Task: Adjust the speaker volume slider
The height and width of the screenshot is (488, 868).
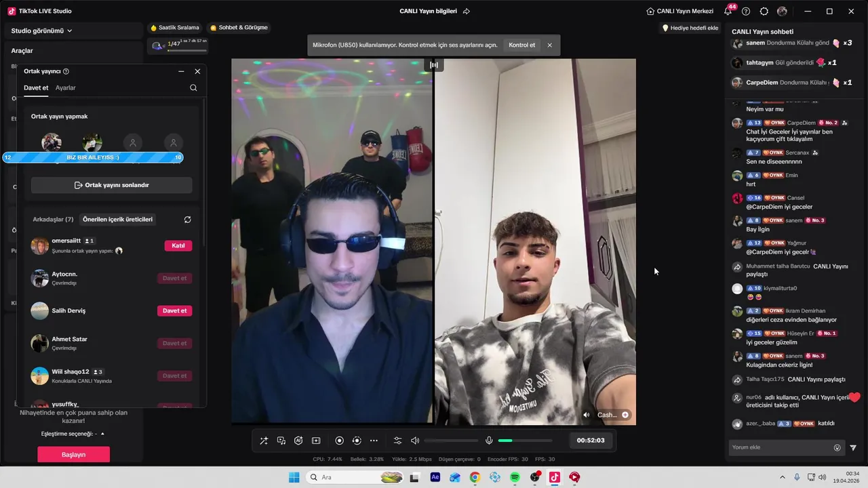Action: point(451,441)
